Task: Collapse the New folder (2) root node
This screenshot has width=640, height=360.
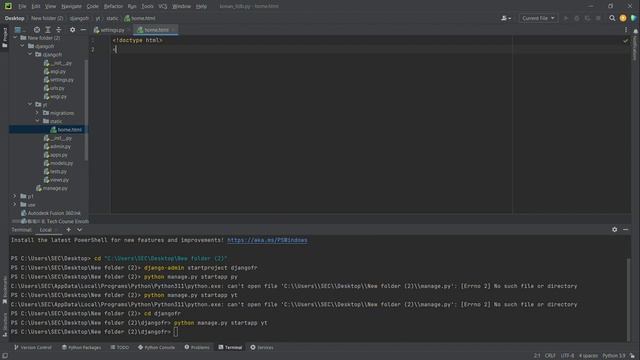Action: pyautogui.click(x=15, y=38)
